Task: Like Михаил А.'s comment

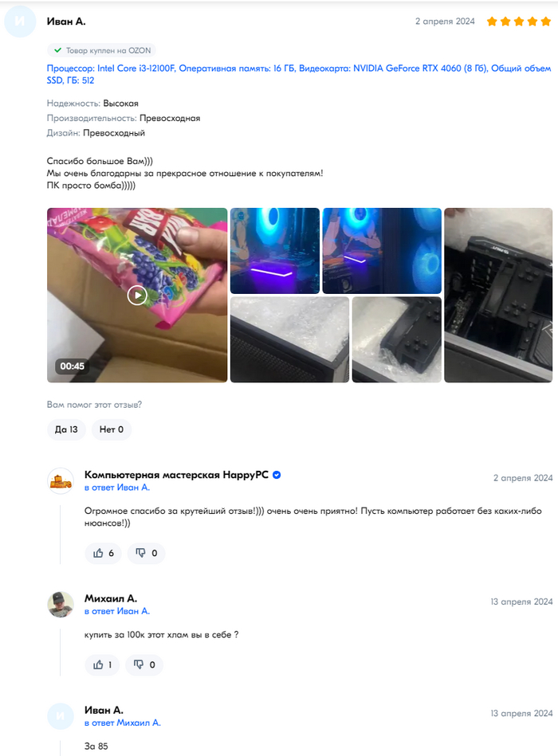Action: [102, 665]
